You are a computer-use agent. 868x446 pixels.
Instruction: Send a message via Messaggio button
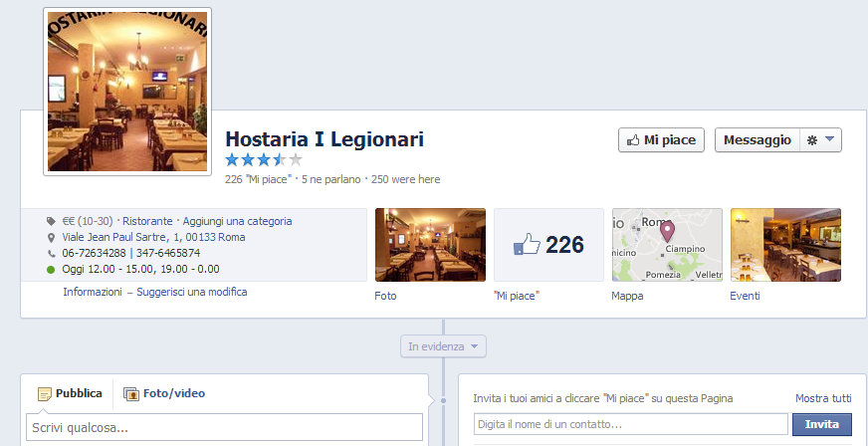(x=757, y=140)
